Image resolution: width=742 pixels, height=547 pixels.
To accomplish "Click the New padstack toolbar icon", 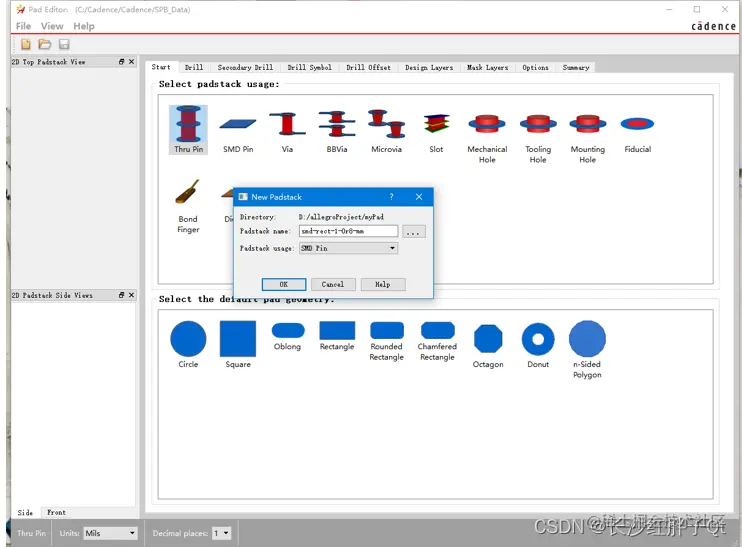I will tap(26, 44).
